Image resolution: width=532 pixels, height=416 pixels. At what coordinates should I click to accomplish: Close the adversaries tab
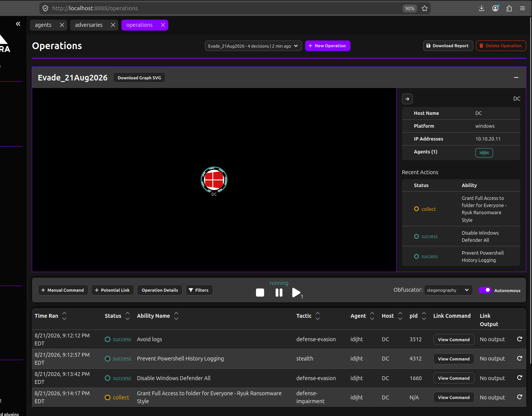point(113,25)
